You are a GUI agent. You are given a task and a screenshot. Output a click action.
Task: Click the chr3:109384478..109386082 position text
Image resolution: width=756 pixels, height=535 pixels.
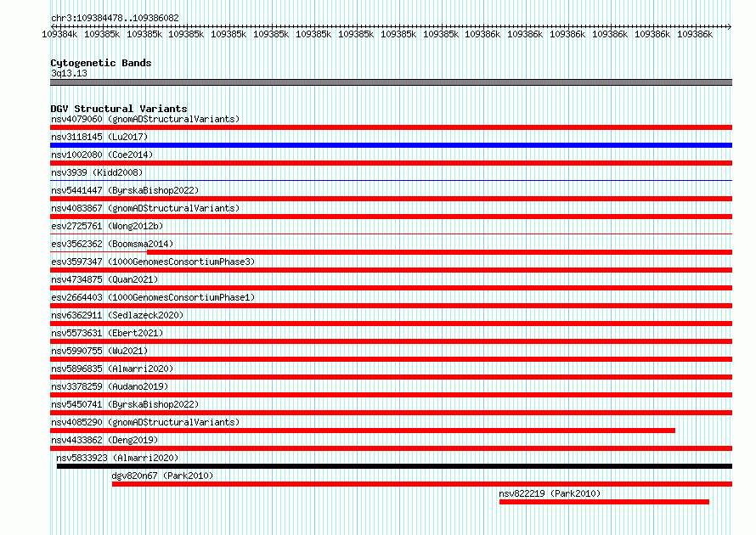(x=115, y=18)
